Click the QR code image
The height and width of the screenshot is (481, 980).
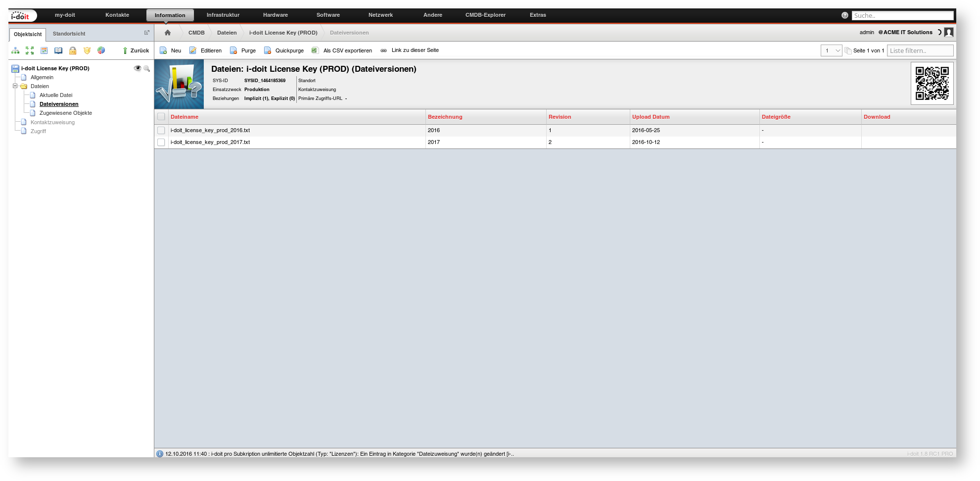[x=932, y=83]
